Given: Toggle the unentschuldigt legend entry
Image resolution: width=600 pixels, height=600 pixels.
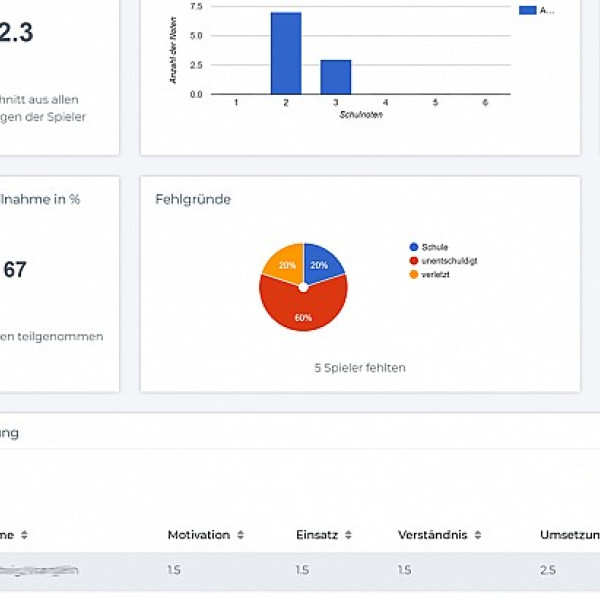Looking at the screenshot, I should tap(449, 261).
